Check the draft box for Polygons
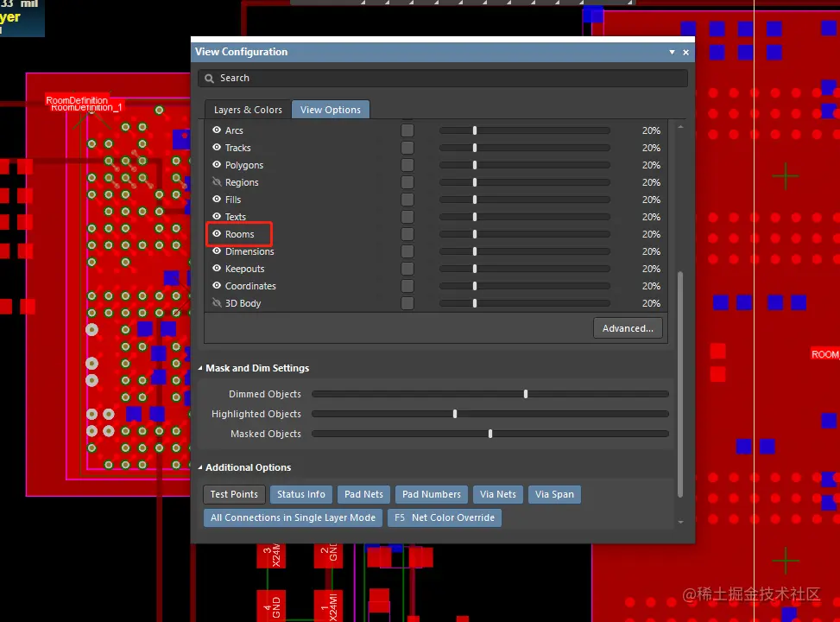The width and height of the screenshot is (840, 622). coord(407,165)
